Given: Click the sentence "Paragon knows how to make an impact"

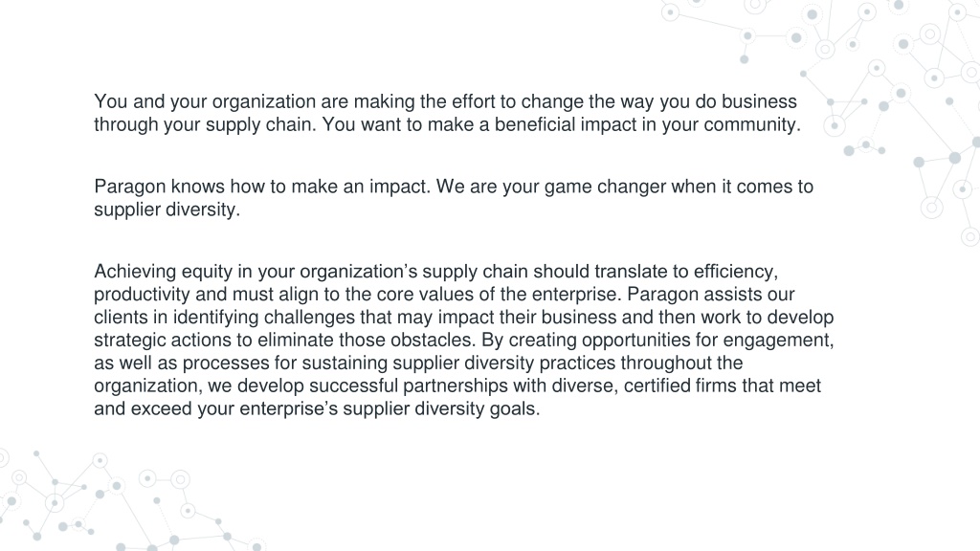Looking at the screenshot, I should click(262, 187).
